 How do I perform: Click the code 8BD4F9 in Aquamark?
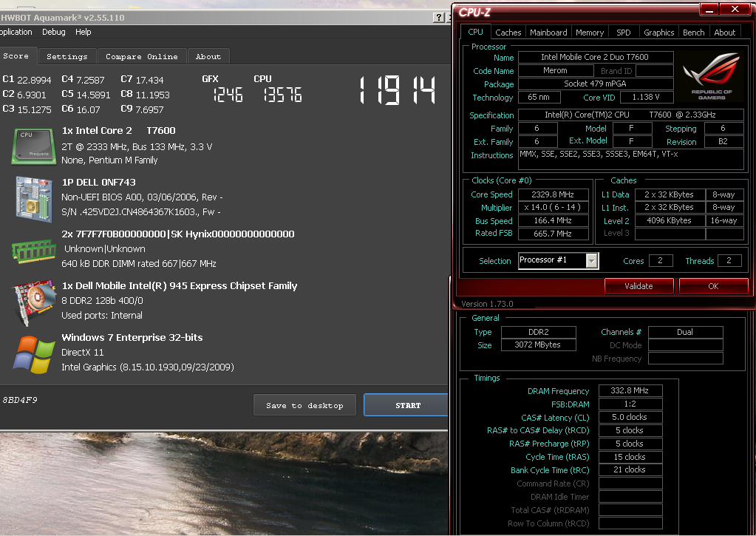click(20, 400)
